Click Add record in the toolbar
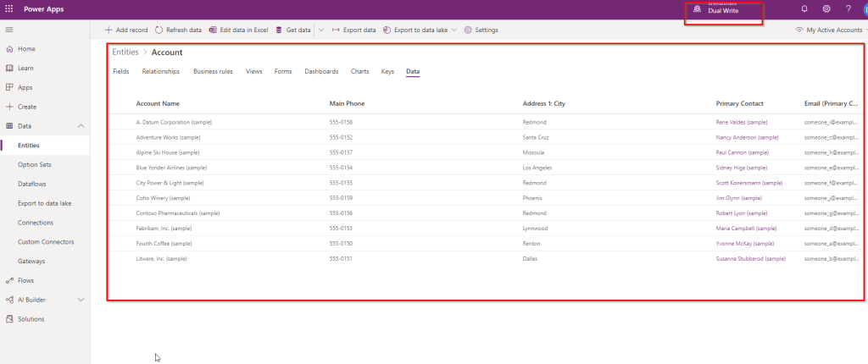 click(x=125, y=30)
